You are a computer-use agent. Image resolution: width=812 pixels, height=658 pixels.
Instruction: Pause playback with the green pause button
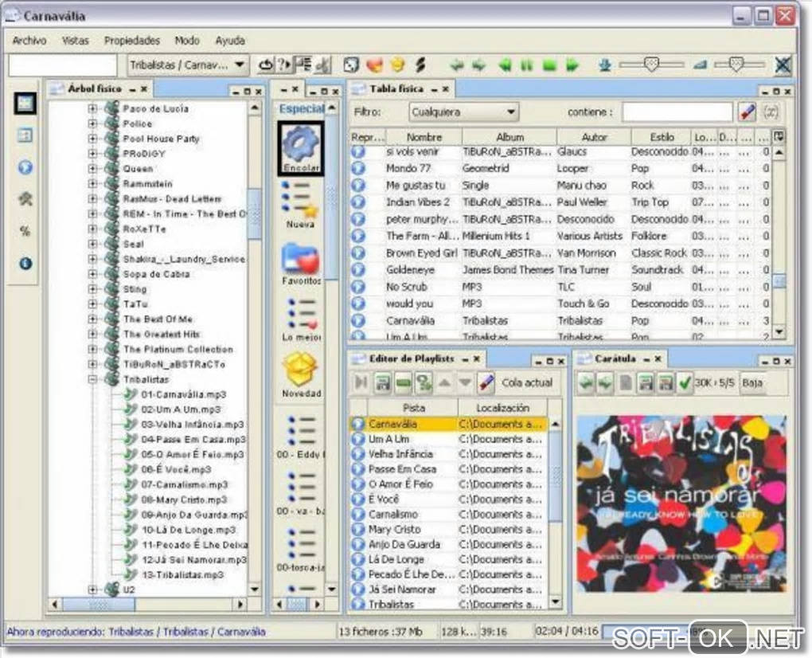click(527, 65)
